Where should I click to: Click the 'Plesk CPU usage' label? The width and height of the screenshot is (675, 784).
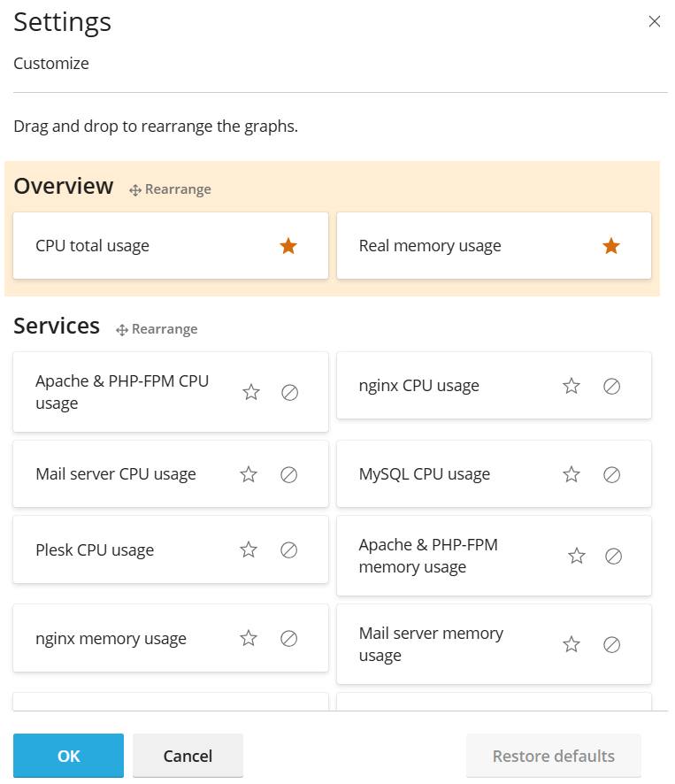click(95, 550)
